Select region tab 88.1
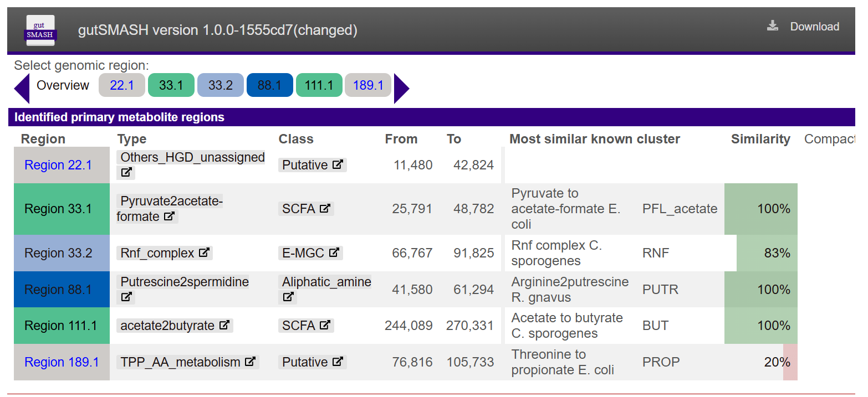The image size is (868, 397). point(270,85)
